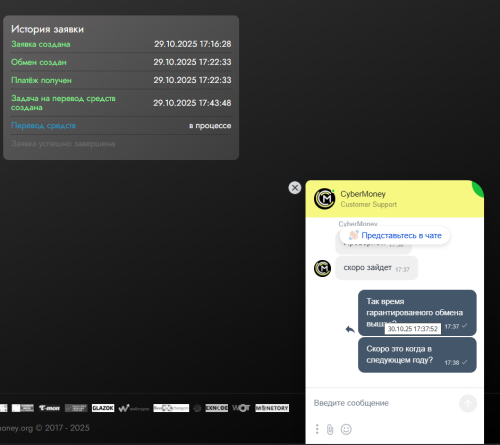Click the support avatar next to 'скоро зайдет'
The height and width of the screenshot is (445, 500).
point(322,268)
